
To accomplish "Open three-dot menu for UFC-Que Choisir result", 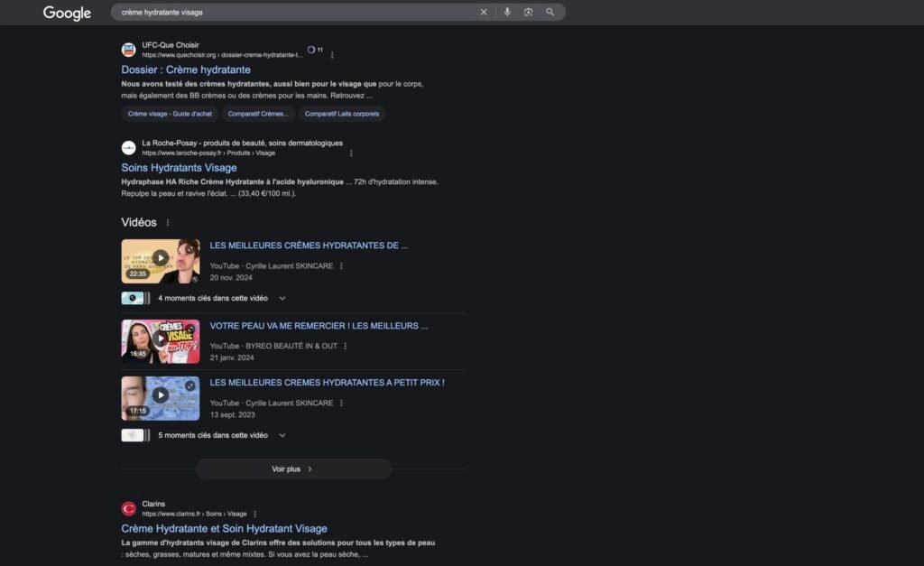I will pyautogui.click(x=332, y=55).
